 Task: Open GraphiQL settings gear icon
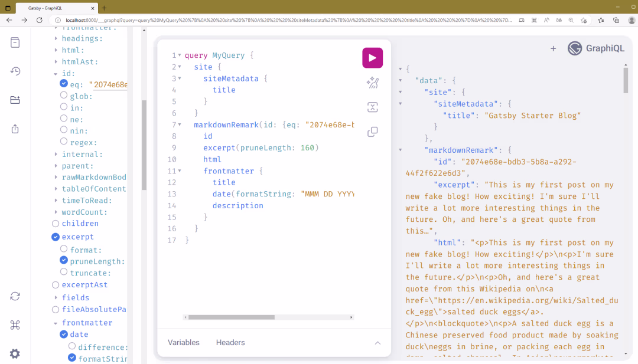[x=15, y=353]
